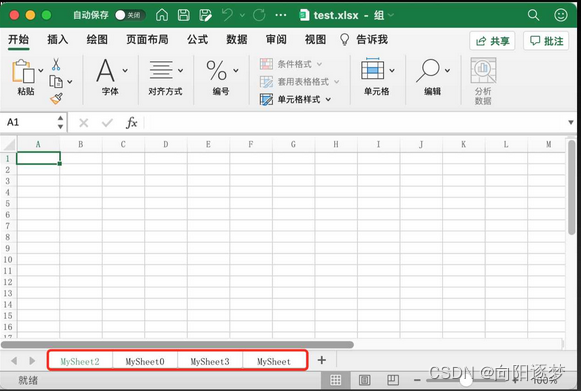
Task: Switch to the MySheet0 tab
Action: pyautogui.click(x=145, y=361)
